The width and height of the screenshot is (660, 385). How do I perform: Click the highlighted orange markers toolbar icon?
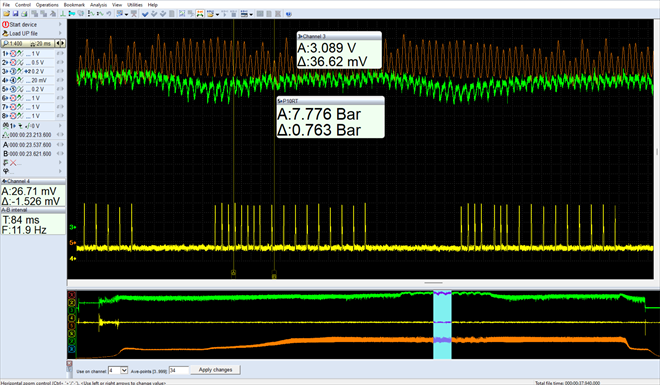click(x=200, y=14)
